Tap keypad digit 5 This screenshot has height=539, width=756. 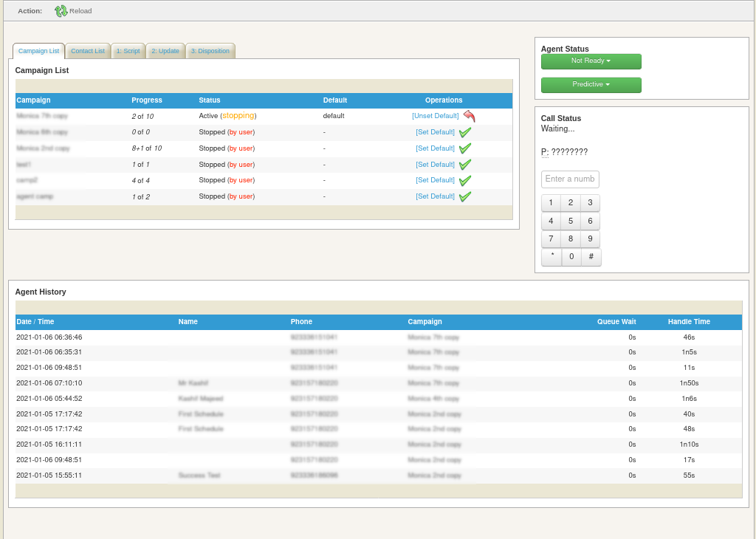point(571,222)
